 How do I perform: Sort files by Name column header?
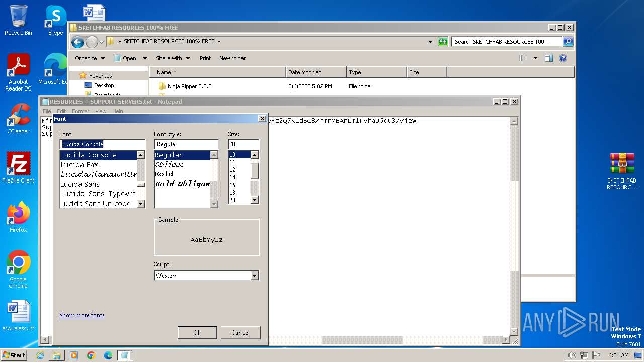point(217,72)
